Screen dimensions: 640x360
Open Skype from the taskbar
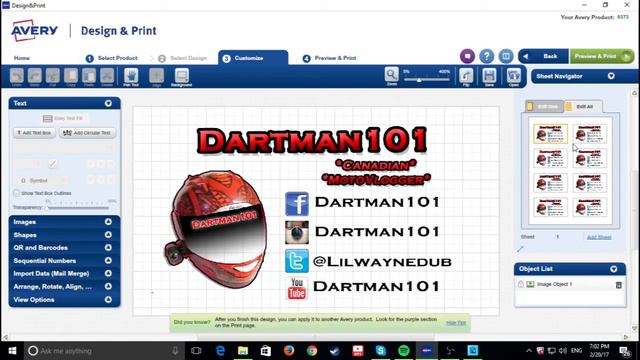381,351
